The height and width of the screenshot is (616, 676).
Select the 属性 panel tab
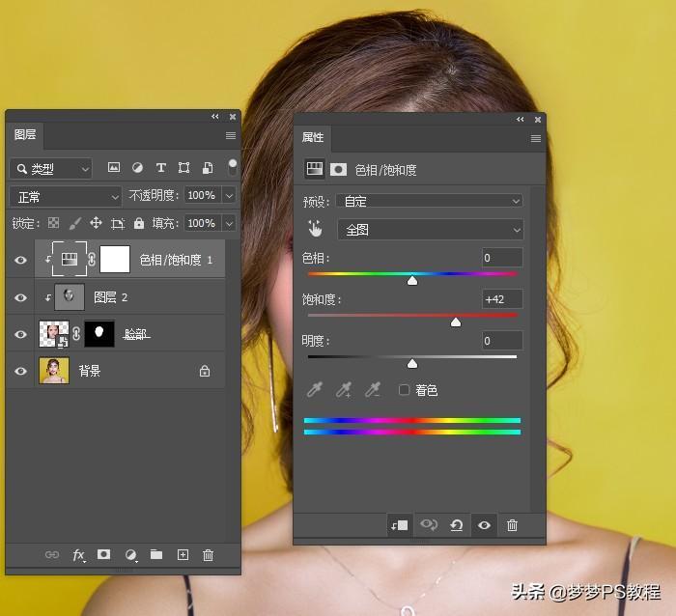313,138
